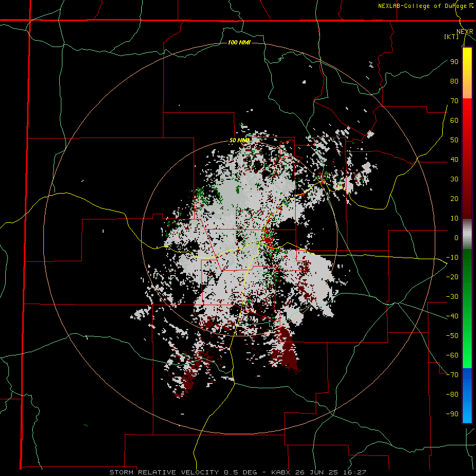Click the 'KABX 26 JUN 25 16:27' timestamp
476x476 pixels.
click(x=319, y=472)
